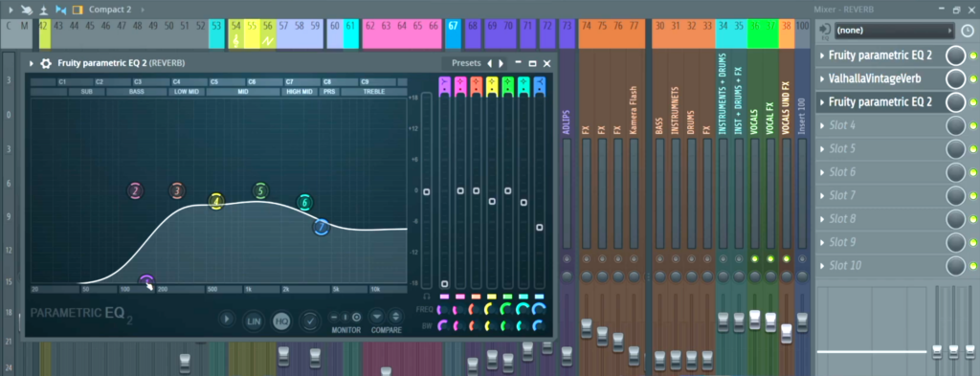
Task: Select band 5 node on the EQ curve
Action: 260,191
